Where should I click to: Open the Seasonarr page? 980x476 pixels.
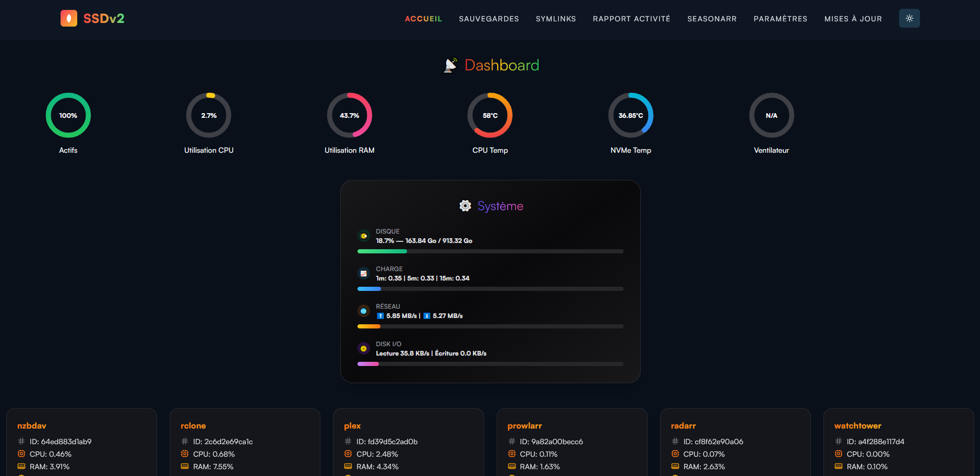point(712,19)
